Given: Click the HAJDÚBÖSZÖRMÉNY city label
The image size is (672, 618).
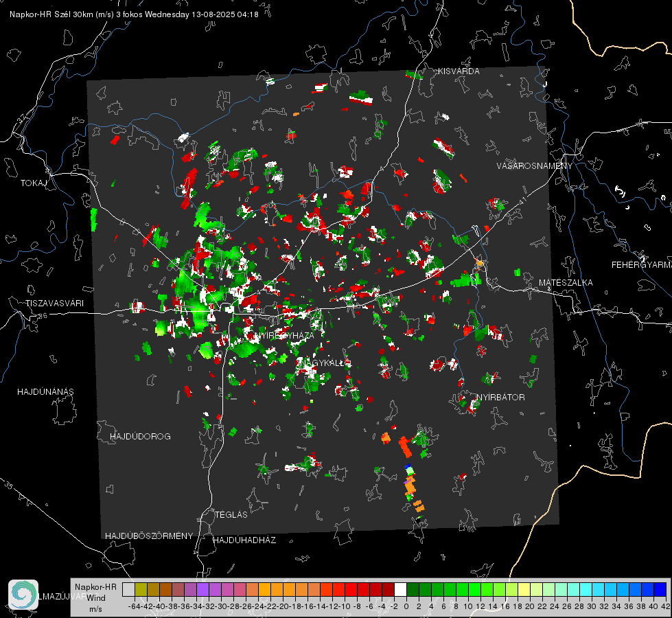Looking at the screenshot, I should pos(149,536).
